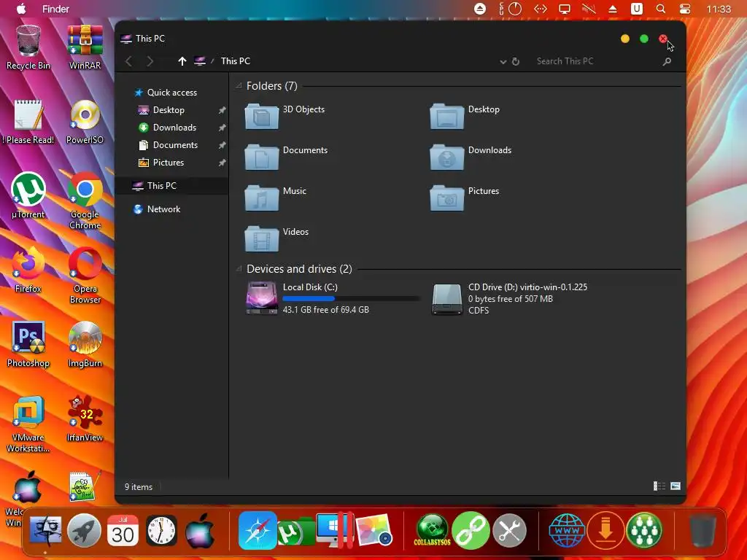Image resolution: width=747 pixels, height=560 pixels.
Task: Click the 9 items status text
Action: click(x=139, y=486)
